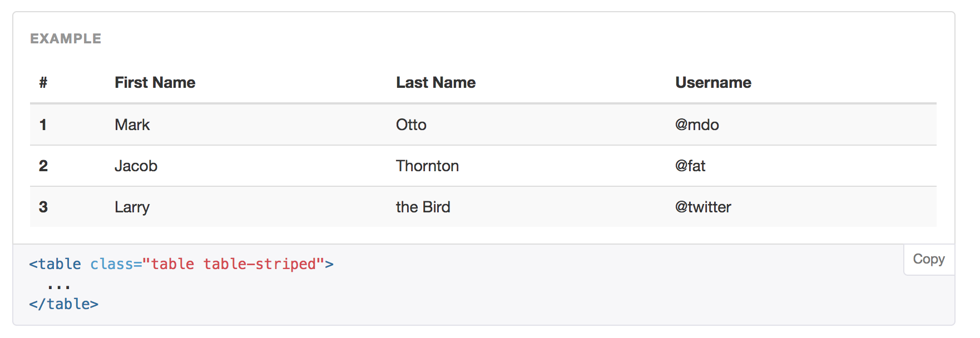This screenshot has height=338, width=980.
Task: Click the @mdo username cell
Action: pyautogui.click(x=697, y=125)
